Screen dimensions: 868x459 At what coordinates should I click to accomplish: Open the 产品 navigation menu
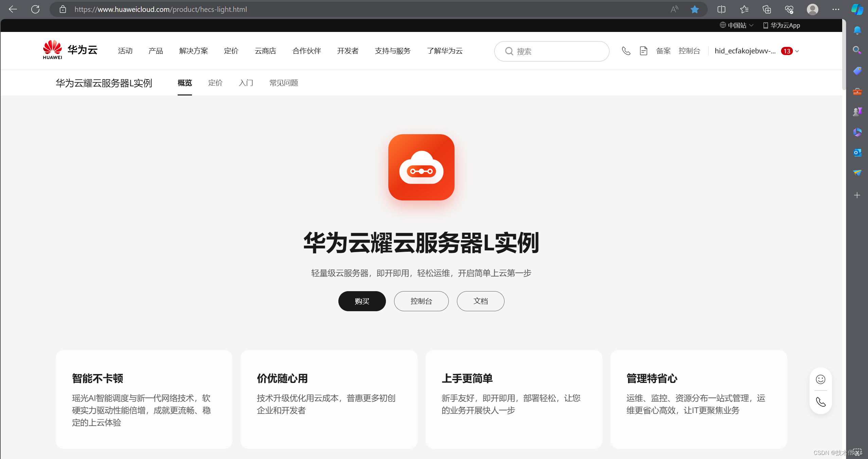pyautogui.click(x=156, y=51)
